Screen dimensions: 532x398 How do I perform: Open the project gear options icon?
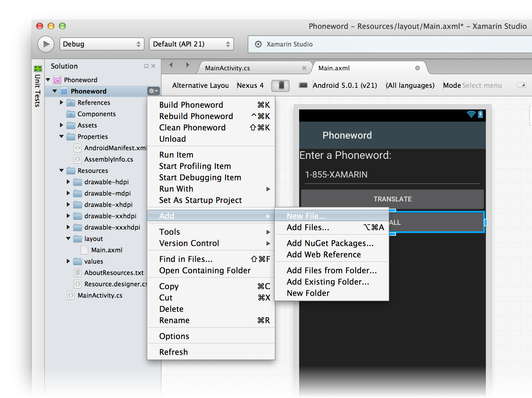click(x=153, y=91)
